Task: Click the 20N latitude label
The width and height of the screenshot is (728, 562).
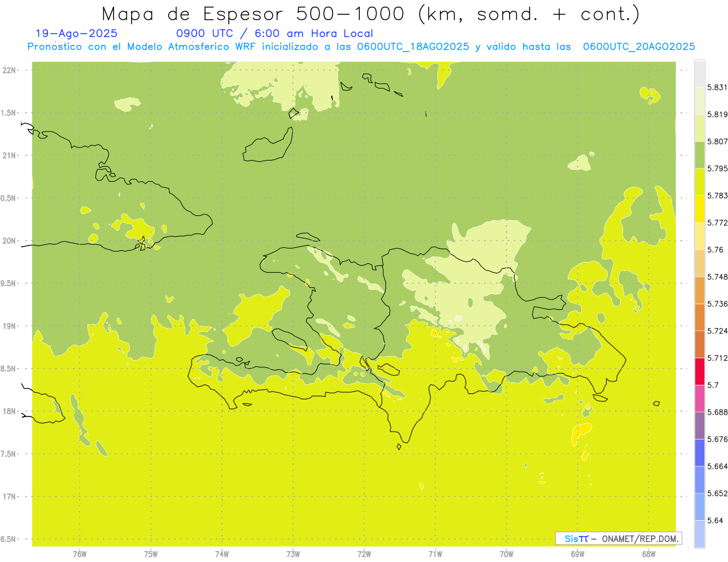Action: (x=10, y=241)
